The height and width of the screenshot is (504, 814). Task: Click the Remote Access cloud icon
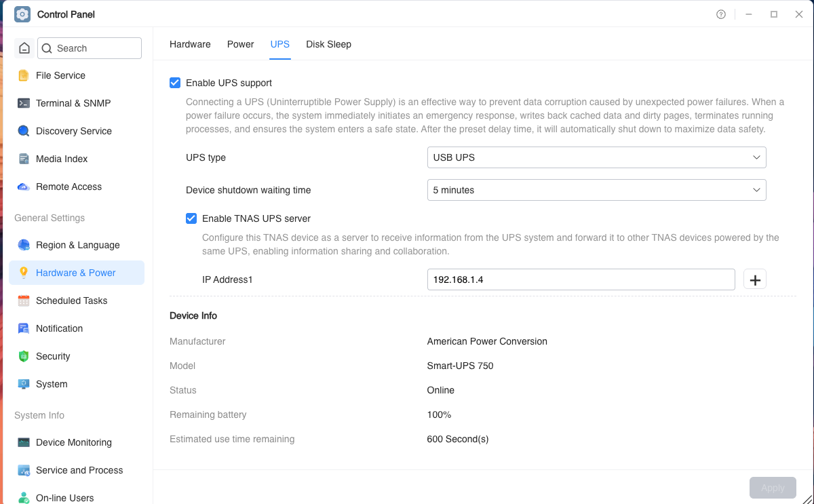(24, 187)
